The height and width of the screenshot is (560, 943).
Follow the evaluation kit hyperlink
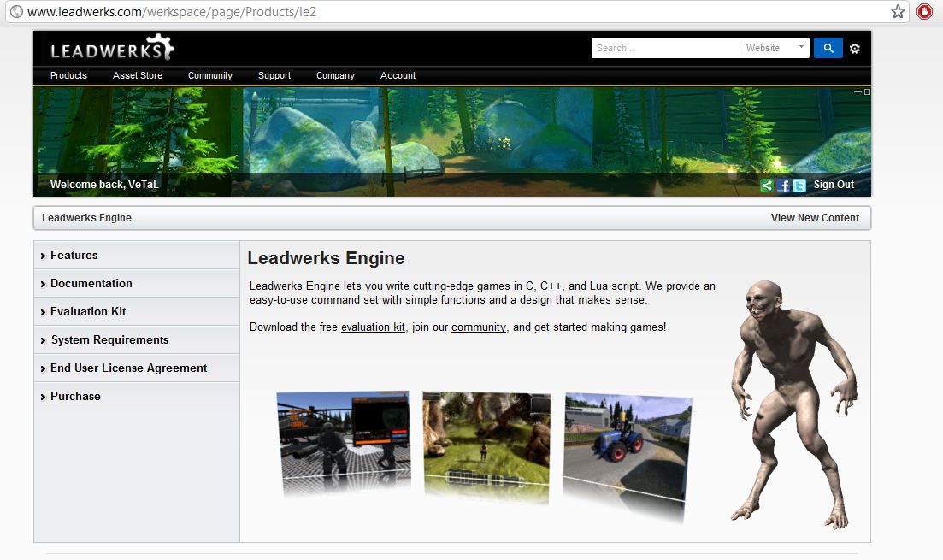[373, 327]
